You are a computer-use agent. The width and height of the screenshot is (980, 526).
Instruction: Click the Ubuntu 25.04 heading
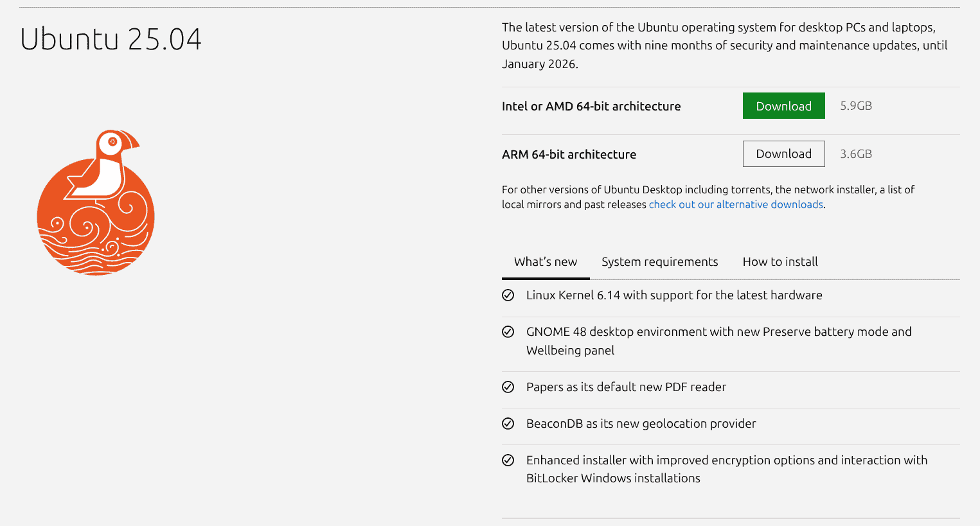click(x=111, y=39)
